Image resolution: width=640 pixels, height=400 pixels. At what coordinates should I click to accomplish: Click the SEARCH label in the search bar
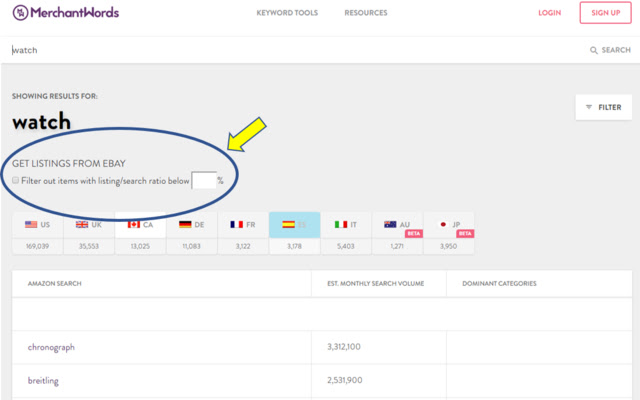(x=616, y=50)
